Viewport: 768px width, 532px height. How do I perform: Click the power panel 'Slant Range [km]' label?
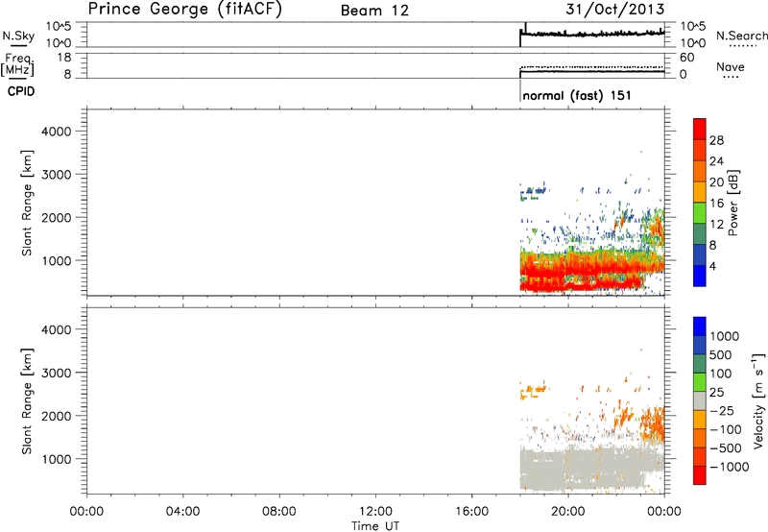27,203
